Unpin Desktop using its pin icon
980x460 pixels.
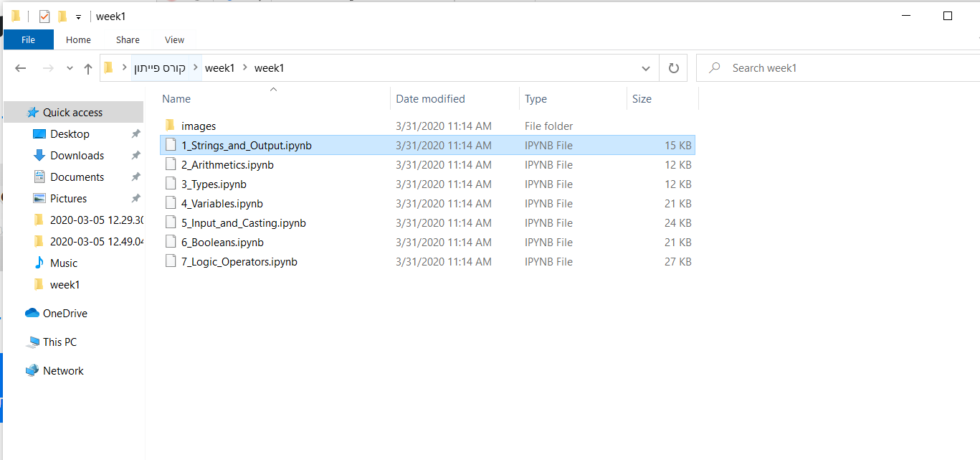135,134
